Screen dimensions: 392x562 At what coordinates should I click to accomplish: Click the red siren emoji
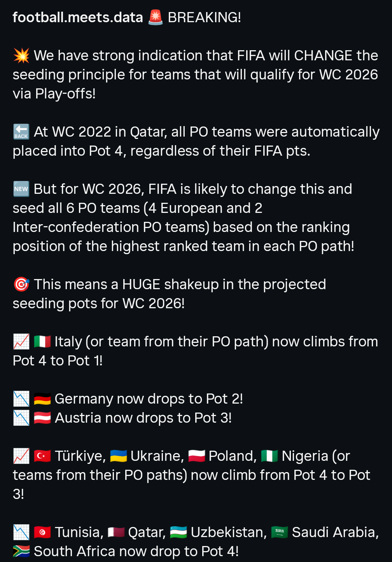pos(156,18)
